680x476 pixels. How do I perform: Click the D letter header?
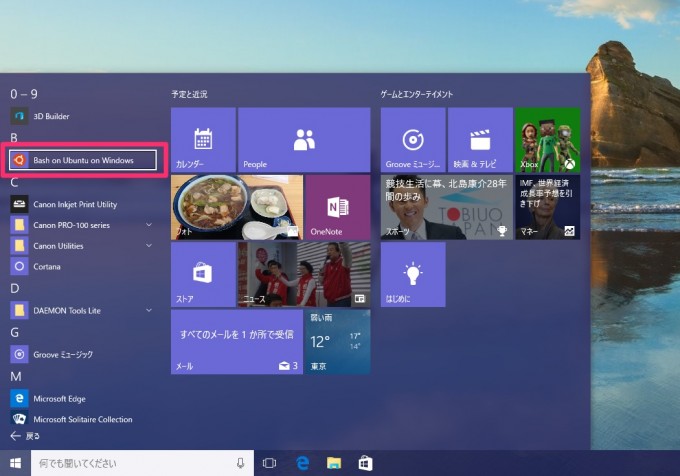click(x=15, y=288)
